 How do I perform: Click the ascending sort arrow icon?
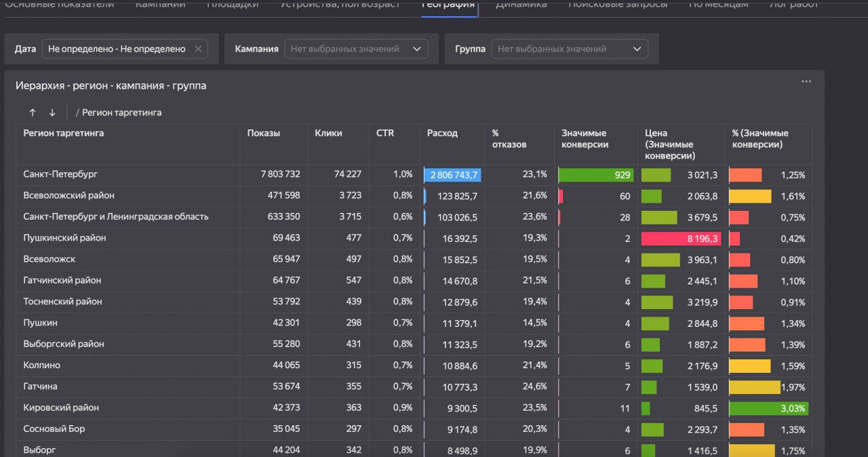point(33,112)
